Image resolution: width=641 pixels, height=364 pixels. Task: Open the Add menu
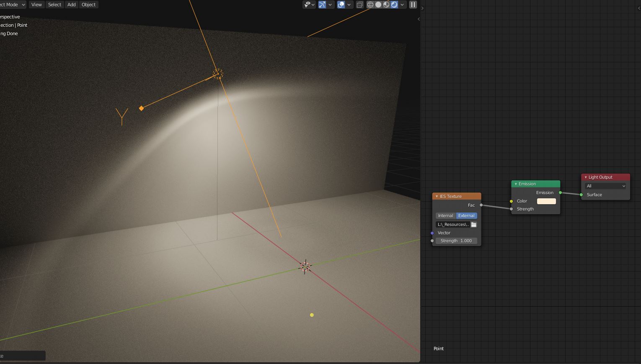coord(72,5)
